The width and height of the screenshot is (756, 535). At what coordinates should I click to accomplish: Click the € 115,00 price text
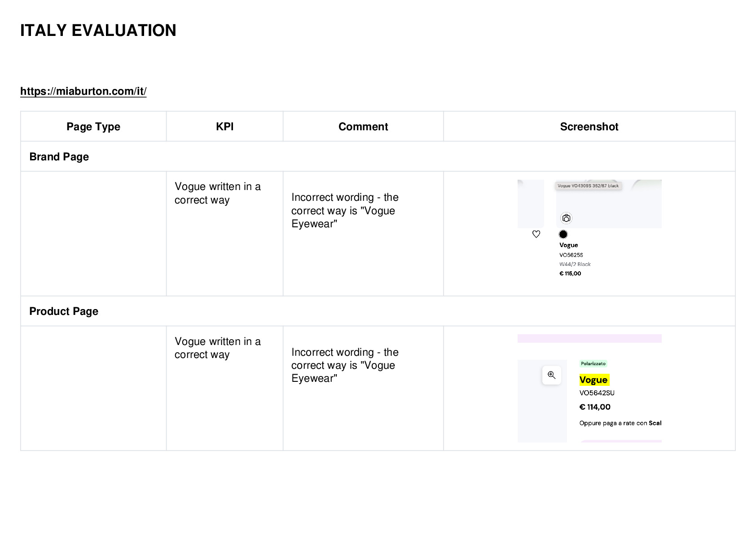coord(570,274)
